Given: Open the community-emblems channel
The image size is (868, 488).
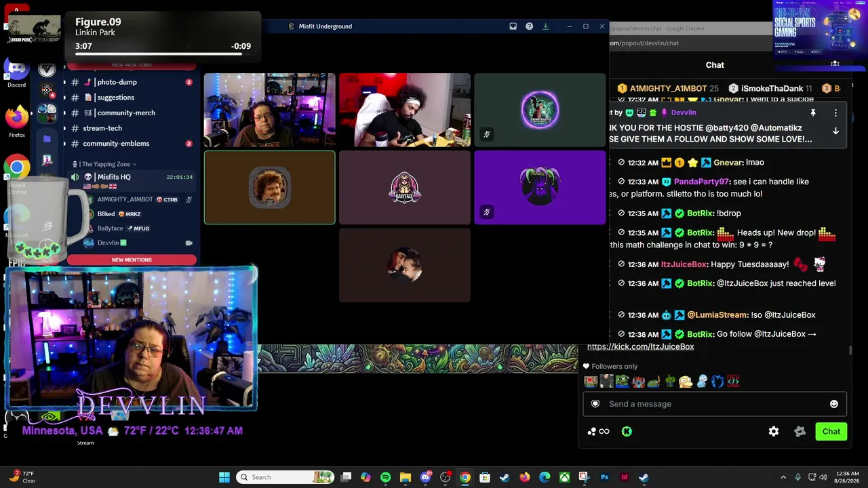Looking at the screenshot, I should tap(131, 144).
